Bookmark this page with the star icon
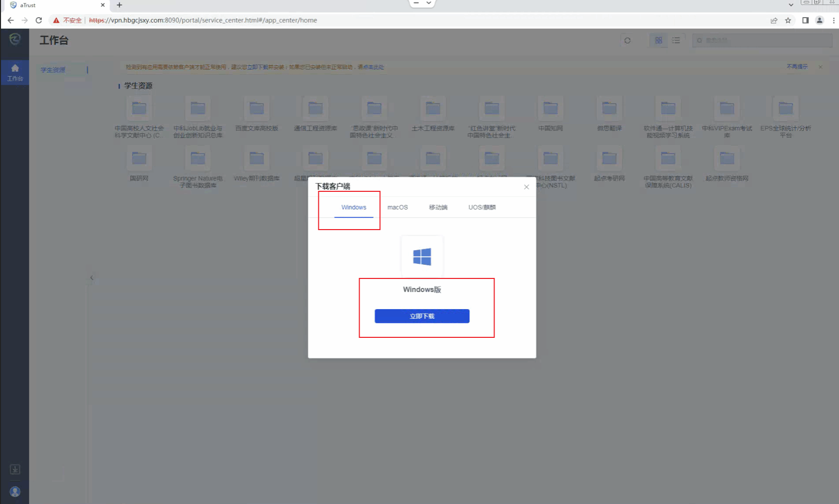The height and width of the screenshot is (504, 839). [788, 20]
